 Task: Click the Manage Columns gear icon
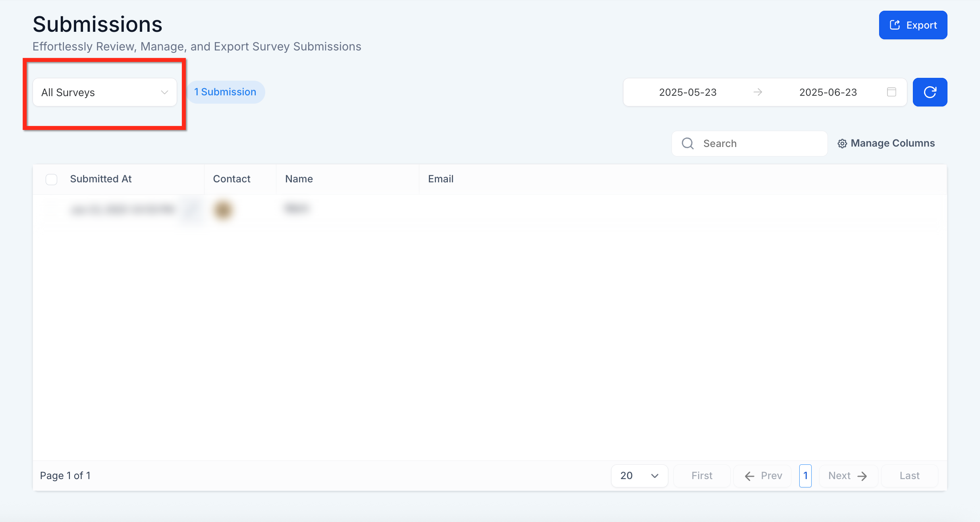pyautogui.click(x=842, y=143)
